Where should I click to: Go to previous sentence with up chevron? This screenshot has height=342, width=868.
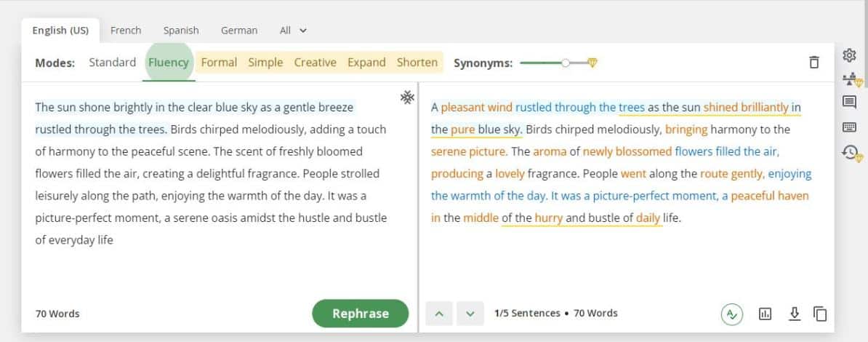tap(439, 314)
